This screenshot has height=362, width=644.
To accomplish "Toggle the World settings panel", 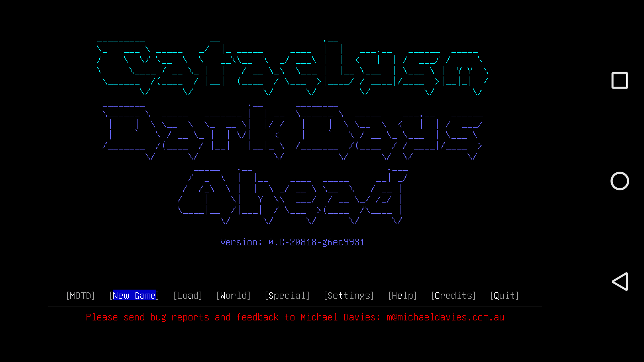I will point(233,295).
